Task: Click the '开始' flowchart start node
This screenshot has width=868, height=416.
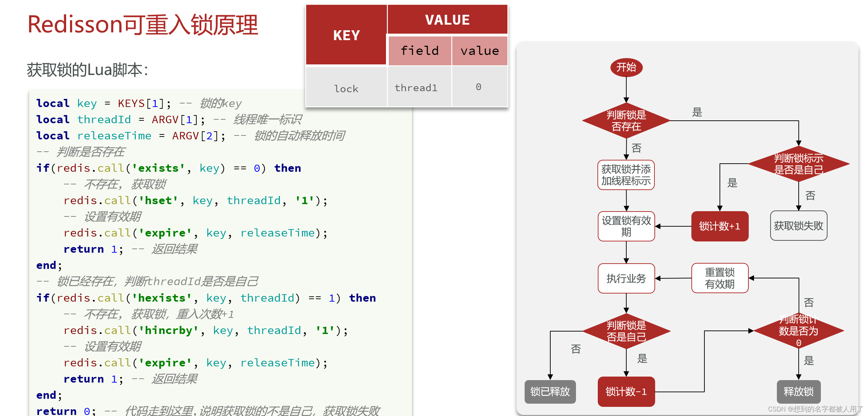Action: pyautogui.click(x=626, y=67)
